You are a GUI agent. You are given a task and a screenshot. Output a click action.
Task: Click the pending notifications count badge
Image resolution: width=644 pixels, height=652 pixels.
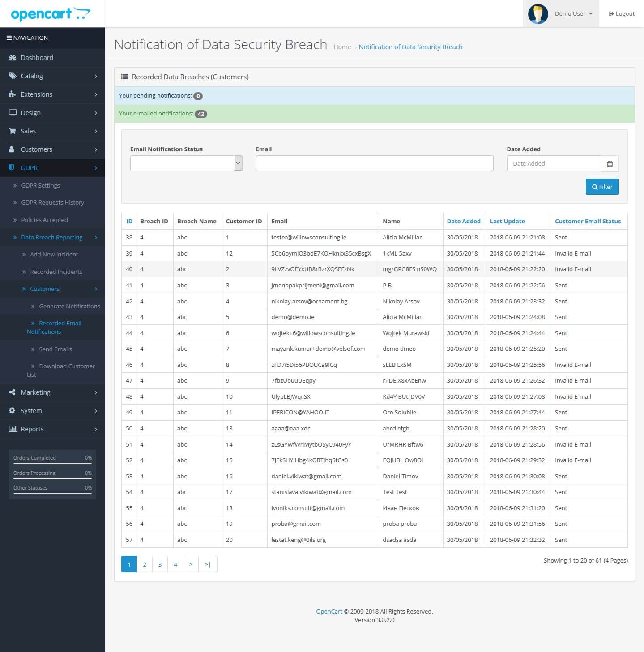[x=198, y=96]
